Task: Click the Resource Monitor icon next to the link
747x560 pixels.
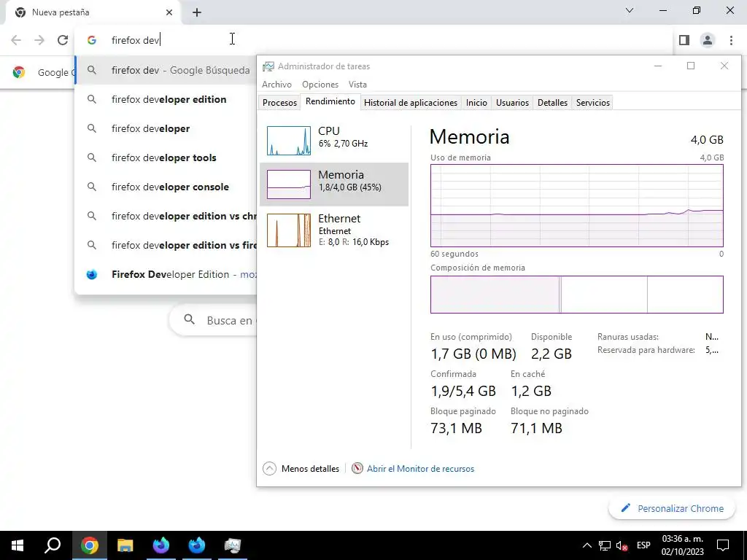Action: point(357,468)
